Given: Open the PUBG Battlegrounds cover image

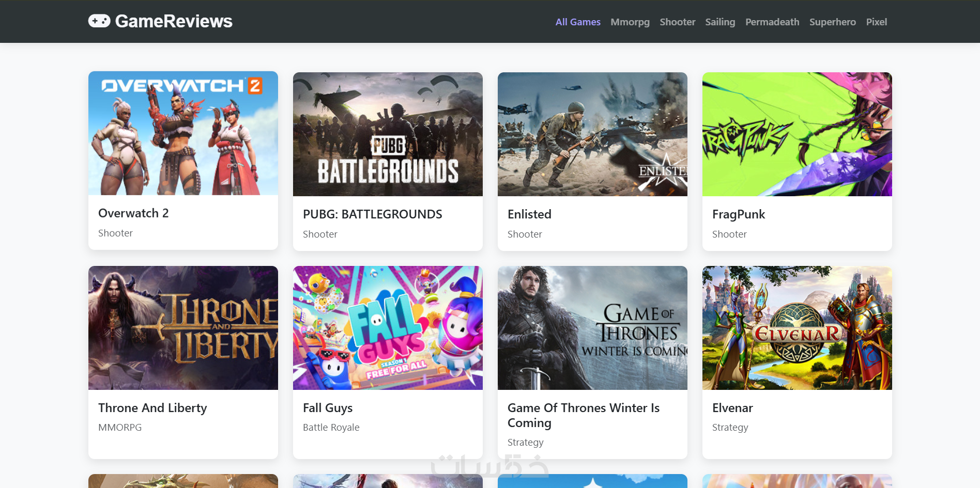Looking at the screenshot, I should (388, 134).
